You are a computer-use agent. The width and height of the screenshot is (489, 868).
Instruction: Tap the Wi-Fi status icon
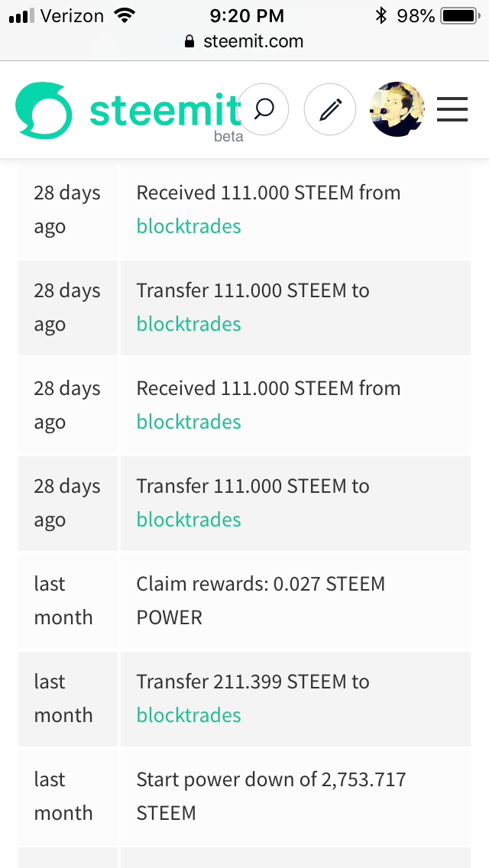[x=122, y=15]
